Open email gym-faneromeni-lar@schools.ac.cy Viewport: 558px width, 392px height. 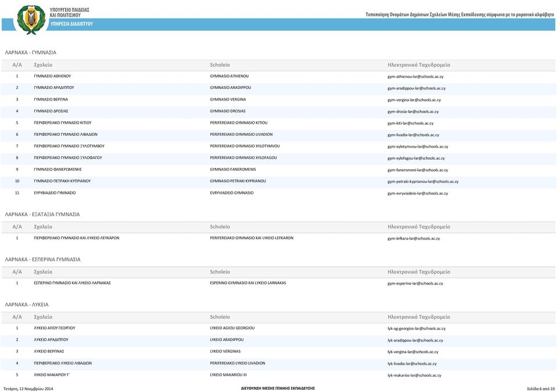(418, 170)
